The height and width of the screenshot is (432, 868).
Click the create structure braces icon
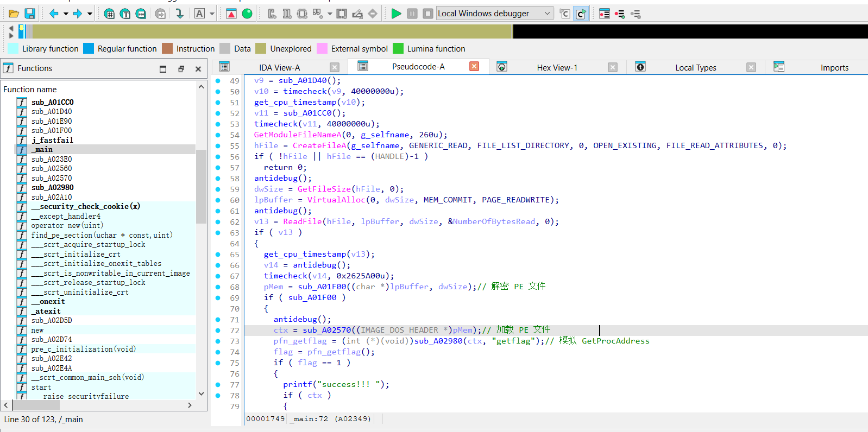point(302,14)
